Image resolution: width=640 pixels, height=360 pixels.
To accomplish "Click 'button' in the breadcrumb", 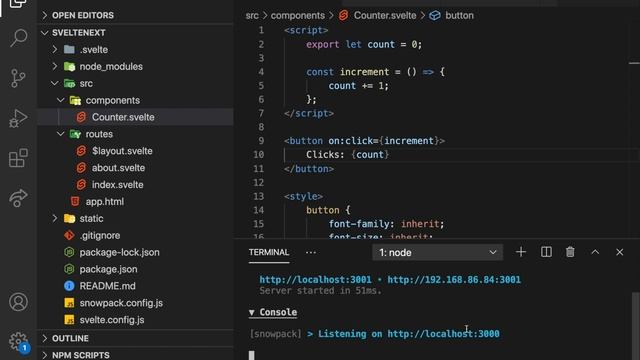I will (460, 16).
